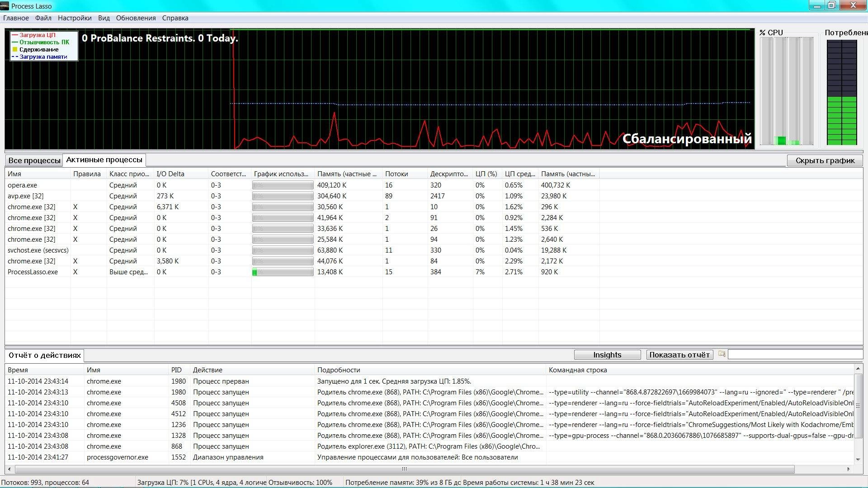Sort by the Дескрипто... column header

450,174
